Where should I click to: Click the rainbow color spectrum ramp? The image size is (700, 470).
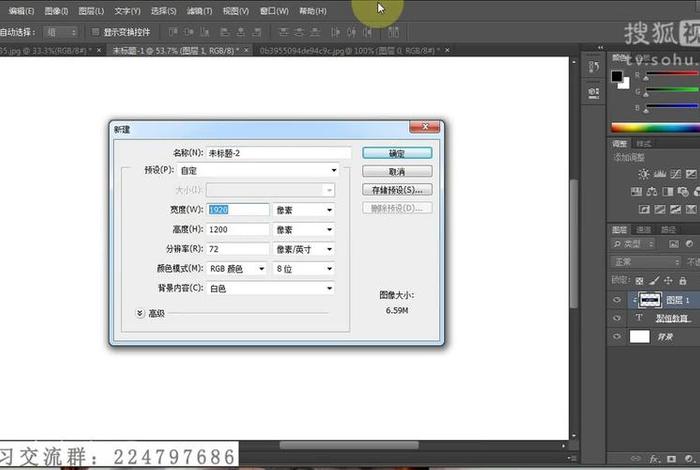655,128
